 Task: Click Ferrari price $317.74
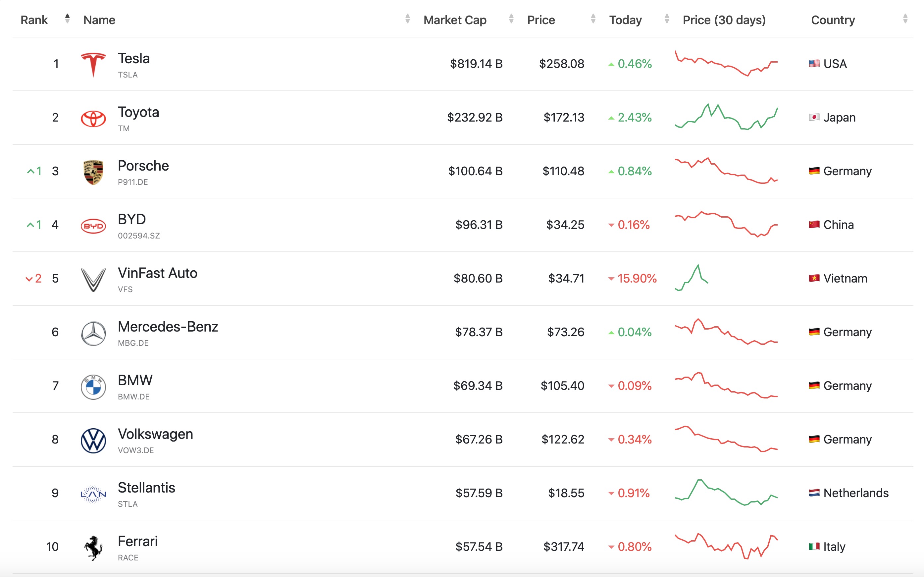(x=564, y=547)
